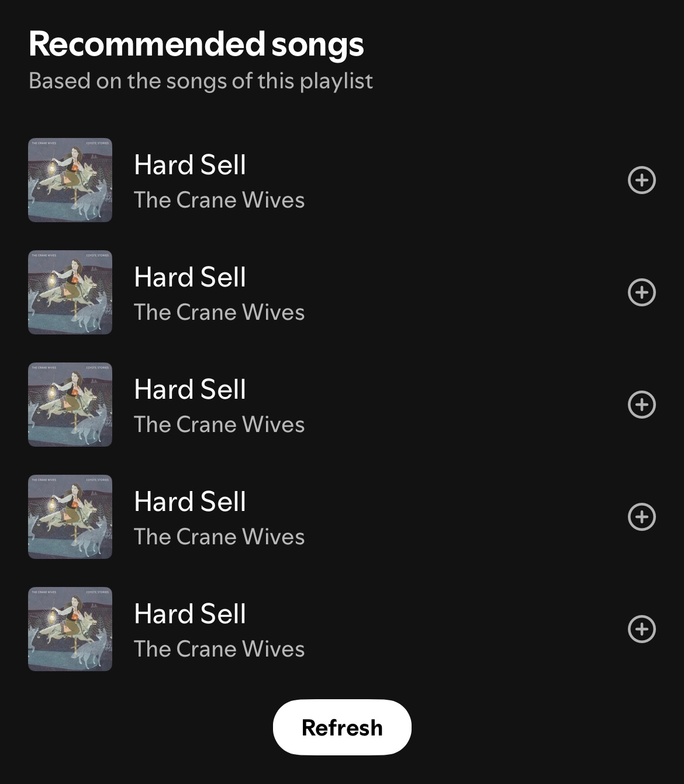Open The Crane Wives artist under the first song
Screen dimensions: 684x784
(219, 200)
